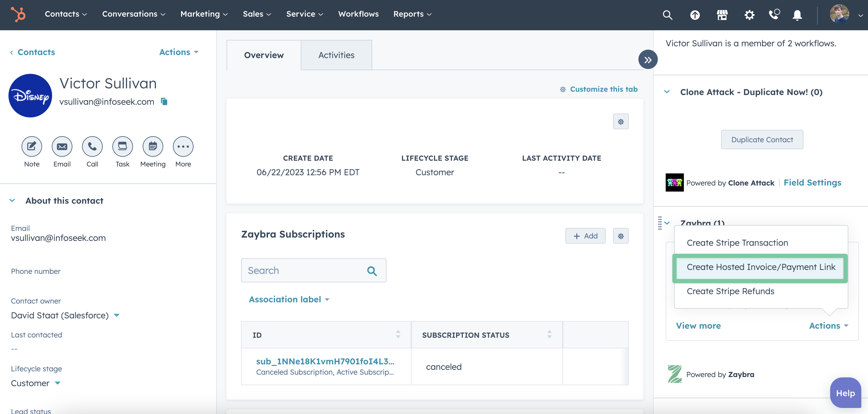
Task: Create a Task with the Task icon
Action: [123, 146]
